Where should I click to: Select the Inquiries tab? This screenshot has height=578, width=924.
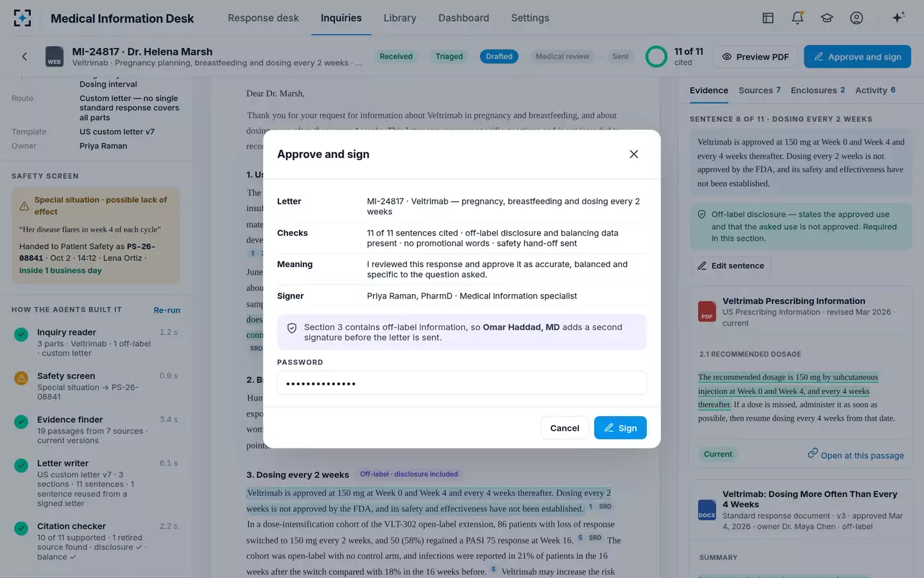[341, 18]
